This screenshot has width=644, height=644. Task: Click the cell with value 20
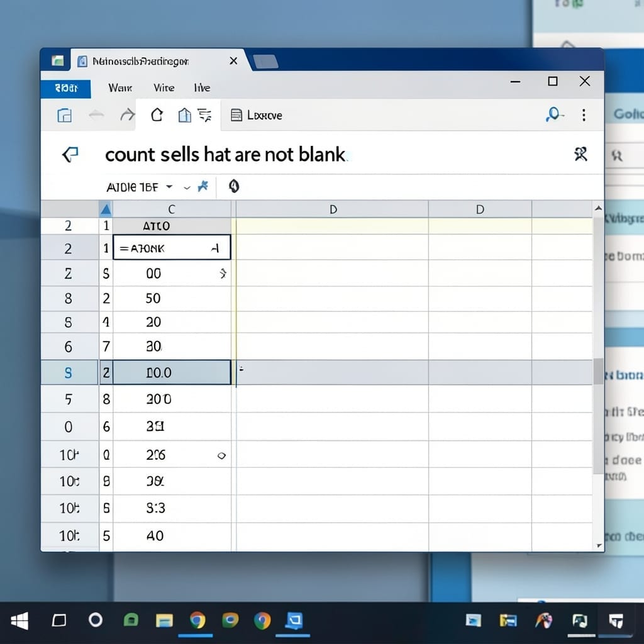(172, 322)
